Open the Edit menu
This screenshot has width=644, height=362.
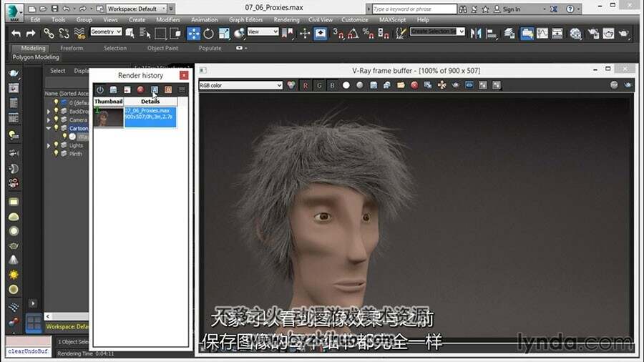(35, 20)
